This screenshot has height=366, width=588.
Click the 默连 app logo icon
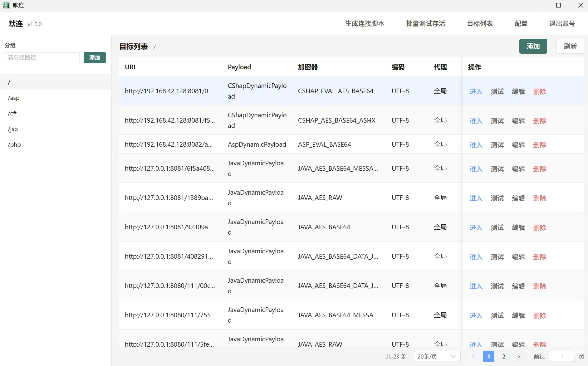[x=6, y=5]
